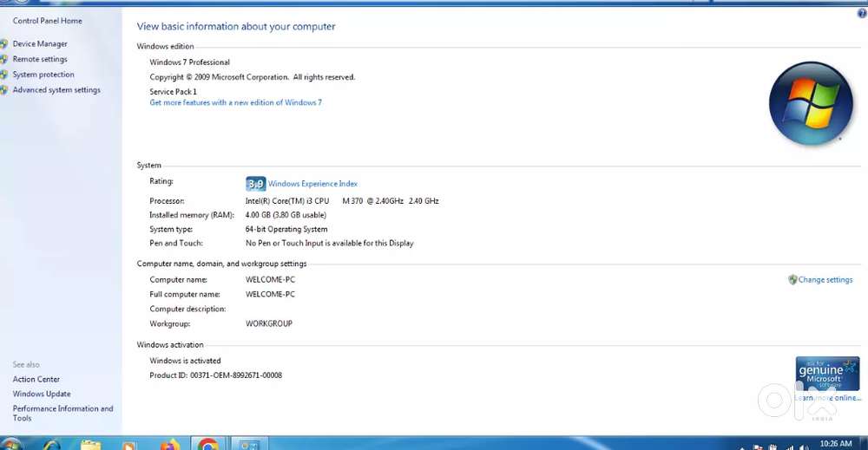Screen dimensions: 868x450
Task: Select 64-bit Operating System text
Action: pos(286,230)
